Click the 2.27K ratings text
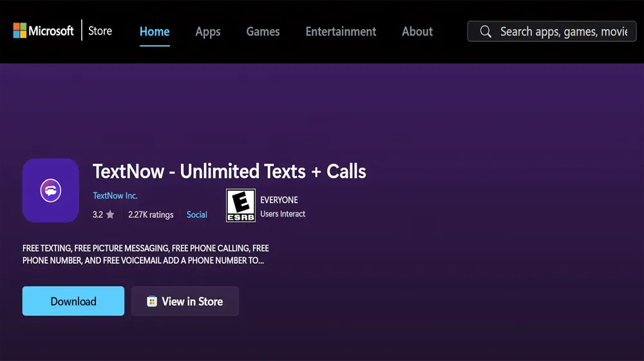The height and width of the screenshot is (361, 644). coord(151,215)
